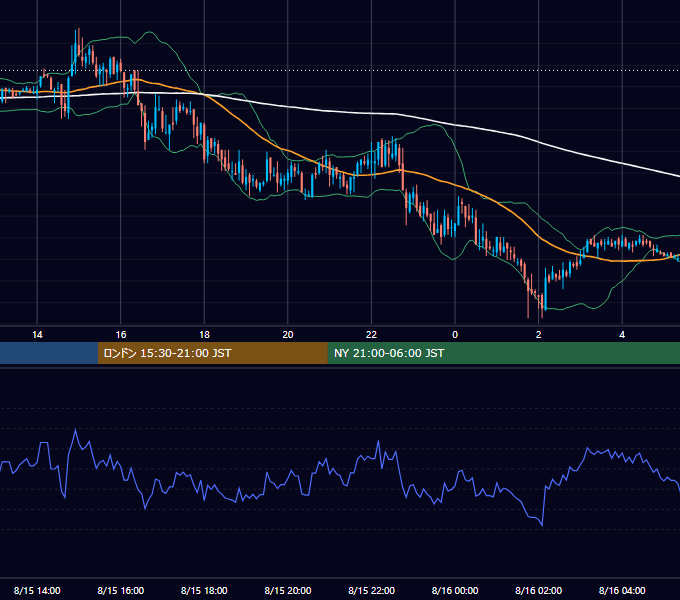Click the 8/15 14:00 label on indicator axis
The height and width of the screenshot is (600, 680).
[37, 590]
